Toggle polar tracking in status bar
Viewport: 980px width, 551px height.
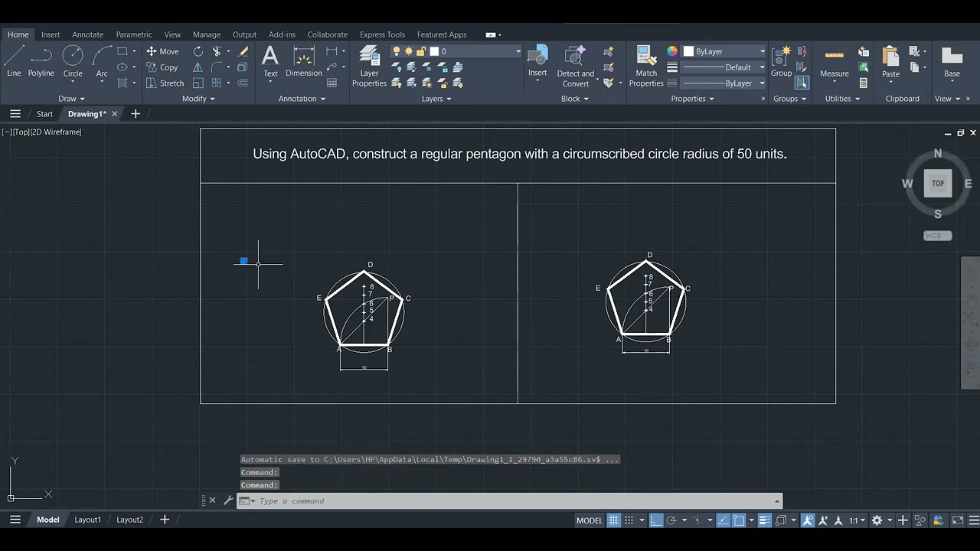click(x=671, y=520)
